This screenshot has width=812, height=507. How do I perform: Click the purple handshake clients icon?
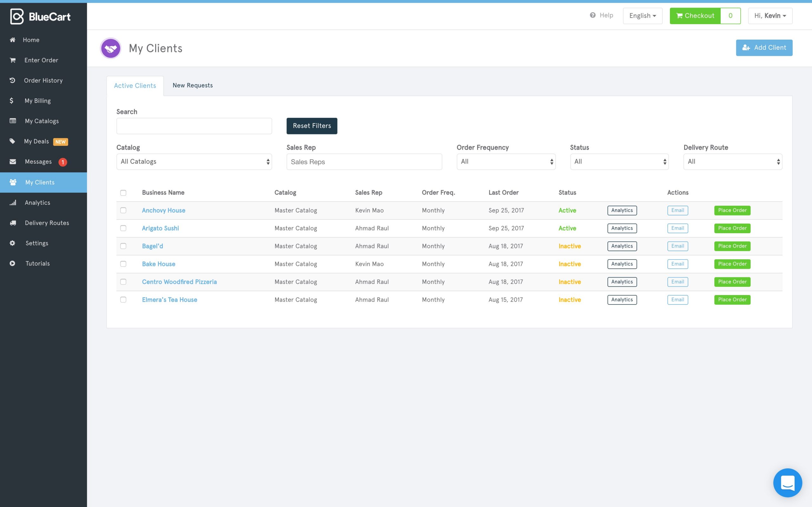tap(111, 48)
